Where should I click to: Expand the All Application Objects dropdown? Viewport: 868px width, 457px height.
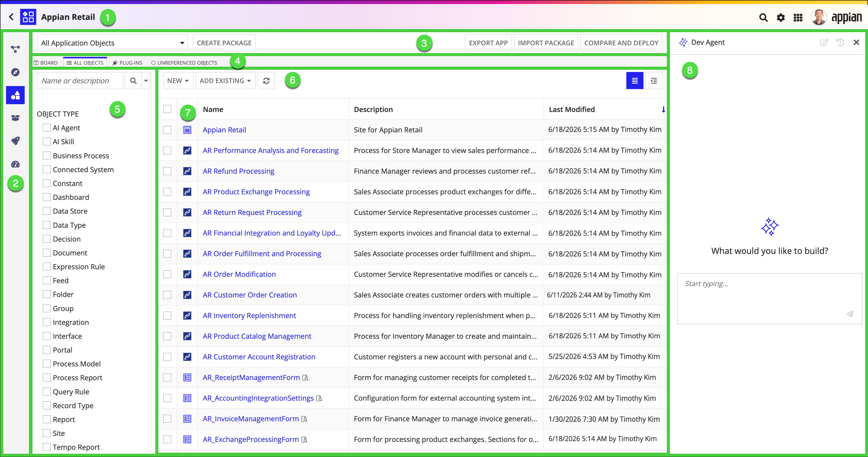coord(112,43)
